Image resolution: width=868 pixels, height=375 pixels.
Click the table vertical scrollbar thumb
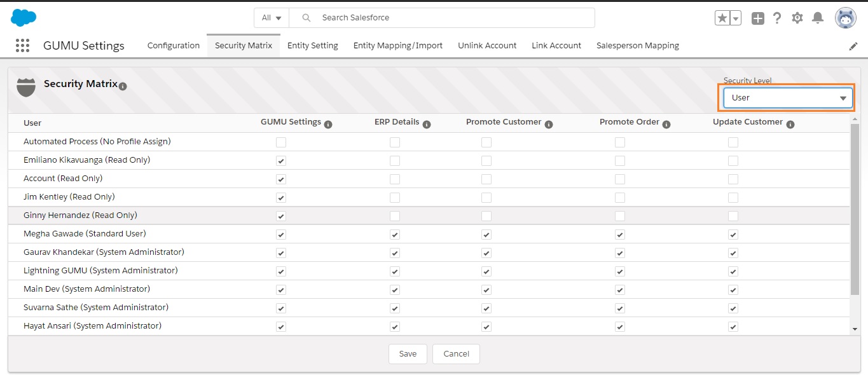pos(855,210)
